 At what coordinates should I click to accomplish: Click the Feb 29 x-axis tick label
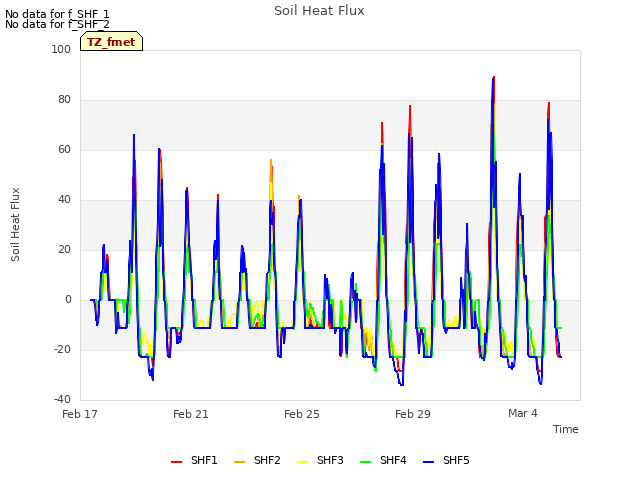click(x=413, y=414)
